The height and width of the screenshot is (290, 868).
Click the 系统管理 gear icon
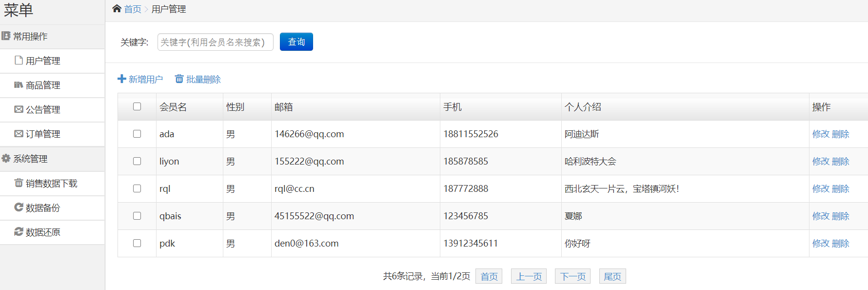(x=6, y=159)
